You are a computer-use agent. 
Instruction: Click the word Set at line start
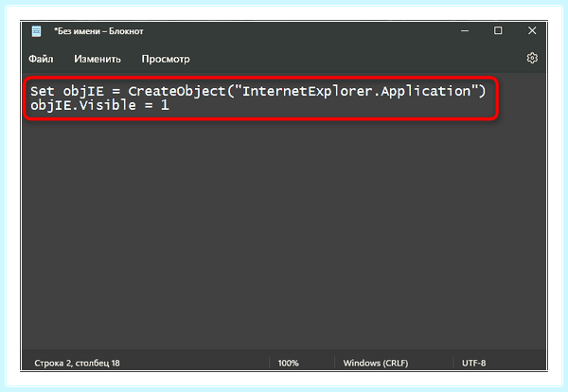43,91
